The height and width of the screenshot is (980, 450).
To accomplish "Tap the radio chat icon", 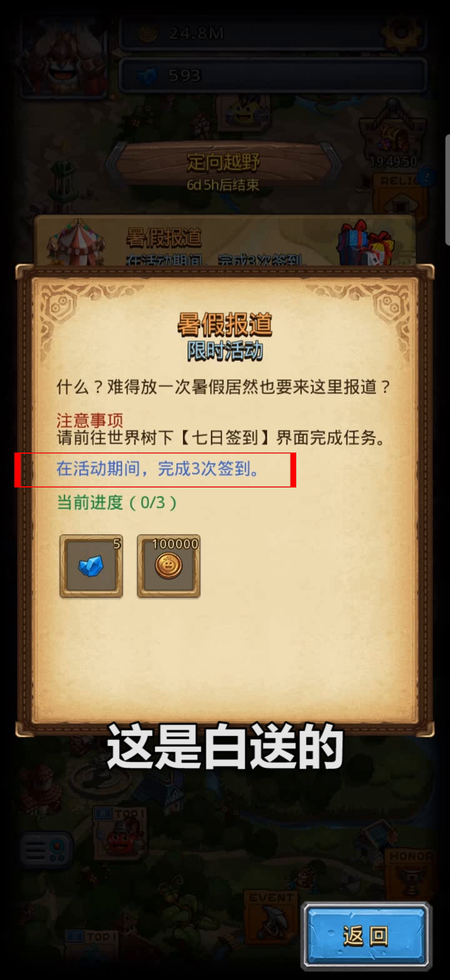I will click(x=46, y=850).
